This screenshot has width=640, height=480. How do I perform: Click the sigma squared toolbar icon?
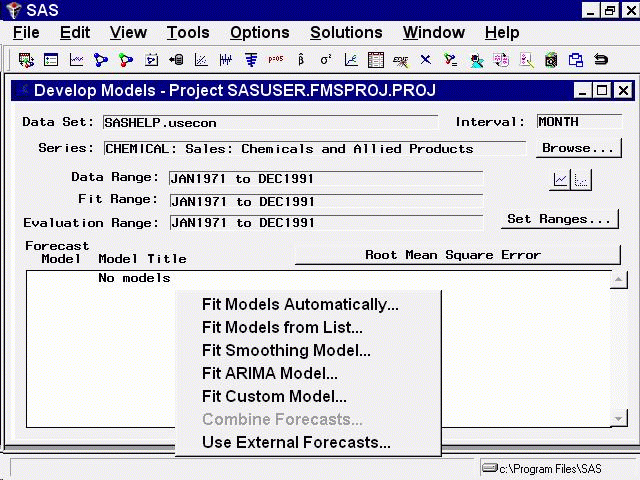(x=326, y=60)
